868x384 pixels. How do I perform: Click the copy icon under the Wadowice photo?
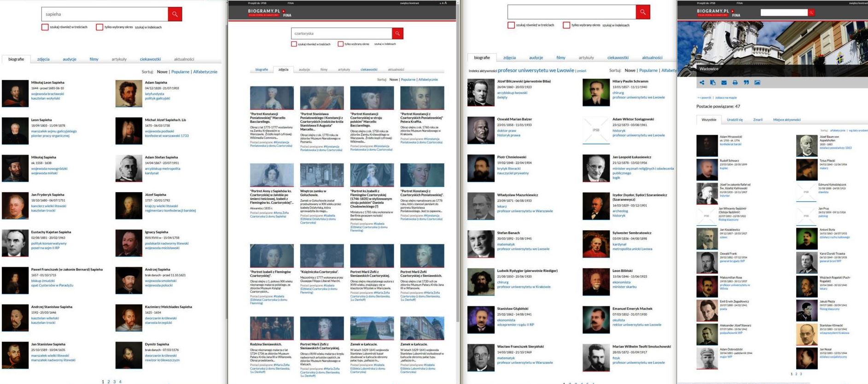pyautogui.click(x=713, y=83)
